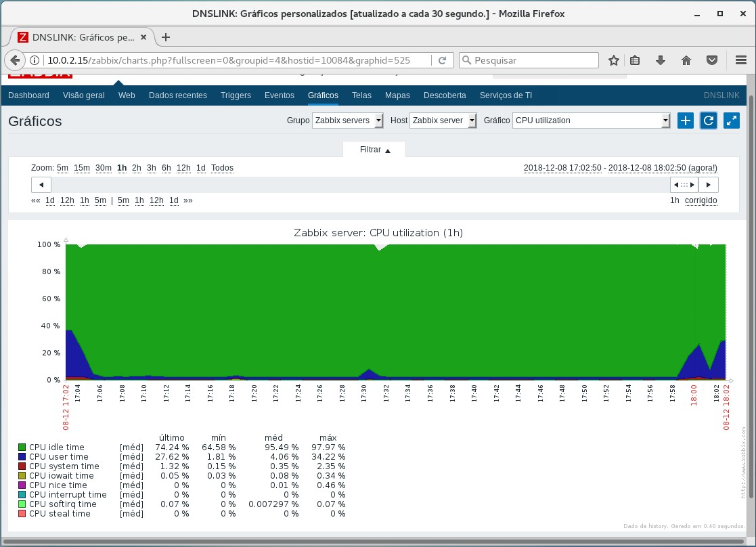
Task: Refresh the Zabbix graph page
Action: coord(708,121)
